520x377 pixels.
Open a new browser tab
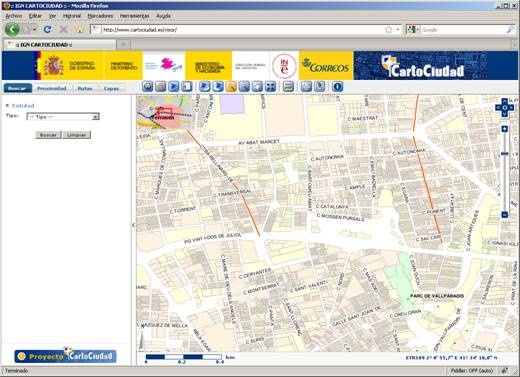(123, 44)
